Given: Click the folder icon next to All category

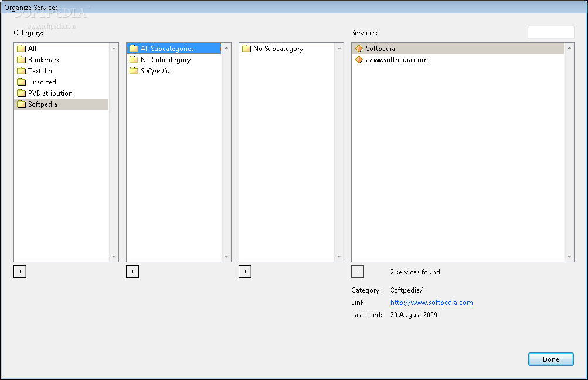Looking at the screenshot, I should (21, 49).
